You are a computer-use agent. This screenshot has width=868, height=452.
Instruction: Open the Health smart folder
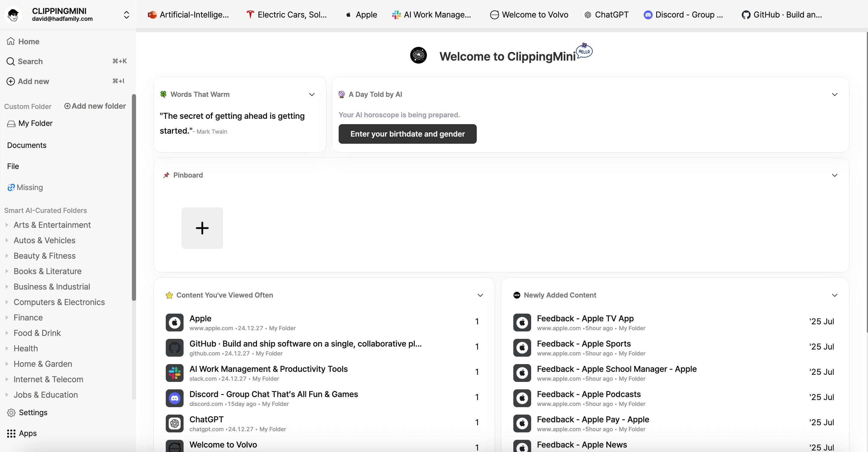click(26, 349)
